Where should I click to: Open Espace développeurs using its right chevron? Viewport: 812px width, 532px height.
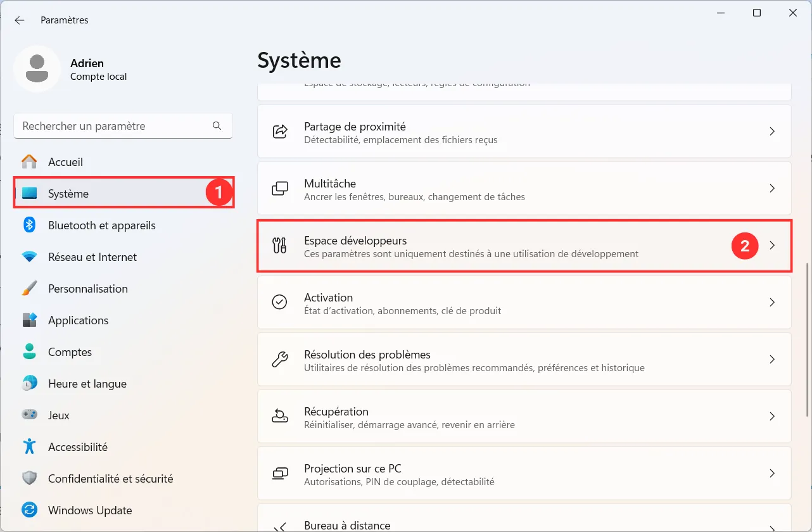pos(772,246)
